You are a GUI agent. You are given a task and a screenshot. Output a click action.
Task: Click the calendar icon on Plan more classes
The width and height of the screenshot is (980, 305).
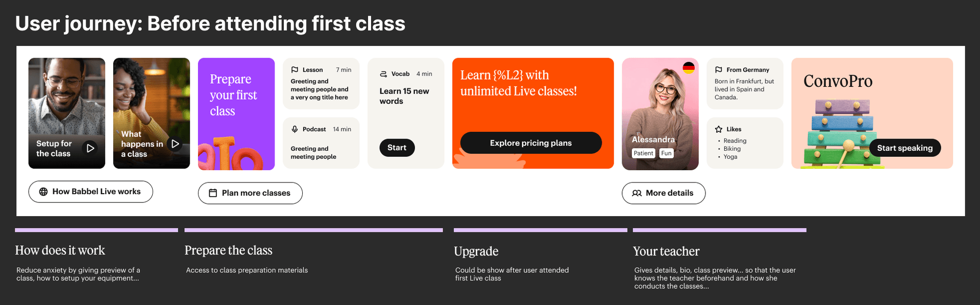[213, 193]
